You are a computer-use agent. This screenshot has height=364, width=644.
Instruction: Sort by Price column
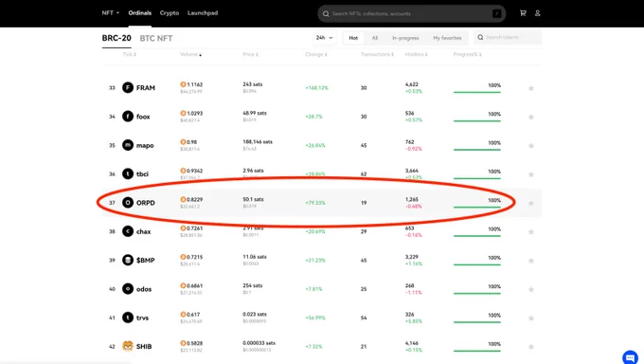[251, 54]
